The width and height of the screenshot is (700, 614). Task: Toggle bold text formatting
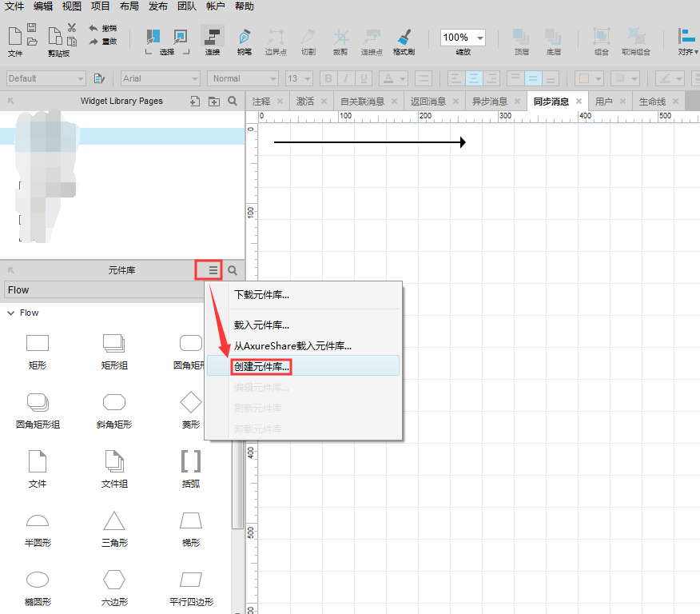(328, 78)
